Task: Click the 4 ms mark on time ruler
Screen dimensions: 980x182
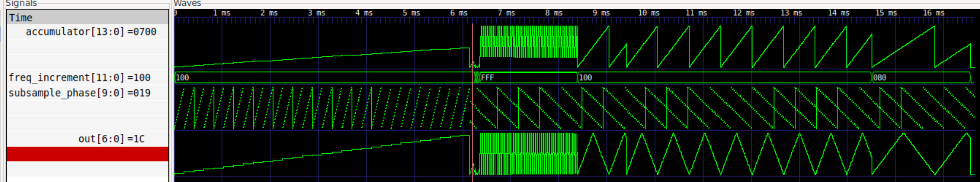Action: [x=364, y=13]
